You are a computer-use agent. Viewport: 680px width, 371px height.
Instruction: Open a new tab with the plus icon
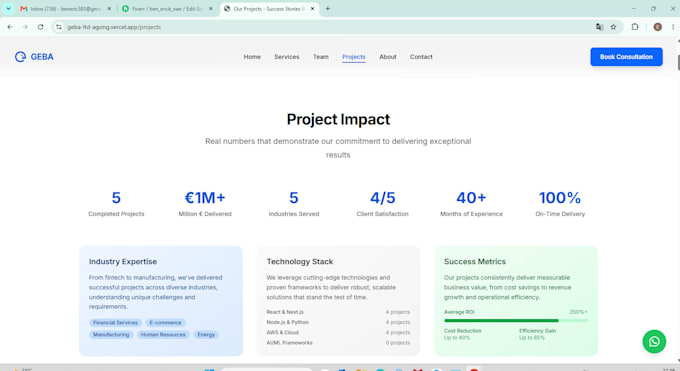pos(328,9)
